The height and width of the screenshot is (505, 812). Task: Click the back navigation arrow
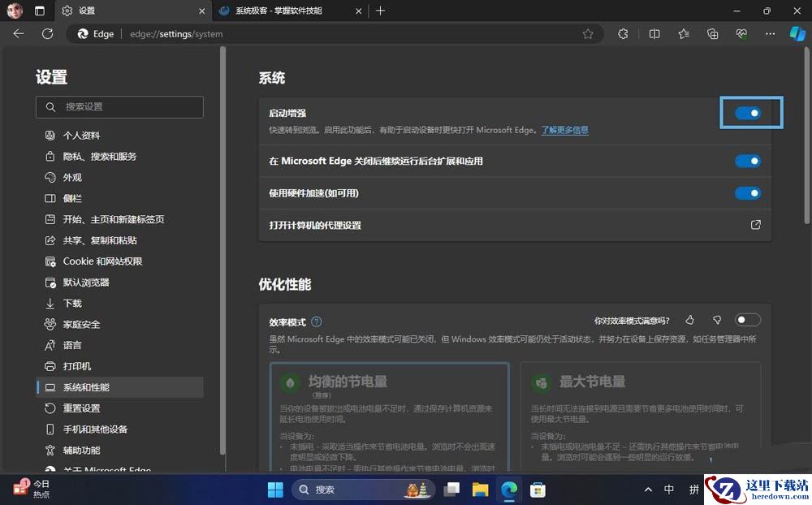[19, 33]
